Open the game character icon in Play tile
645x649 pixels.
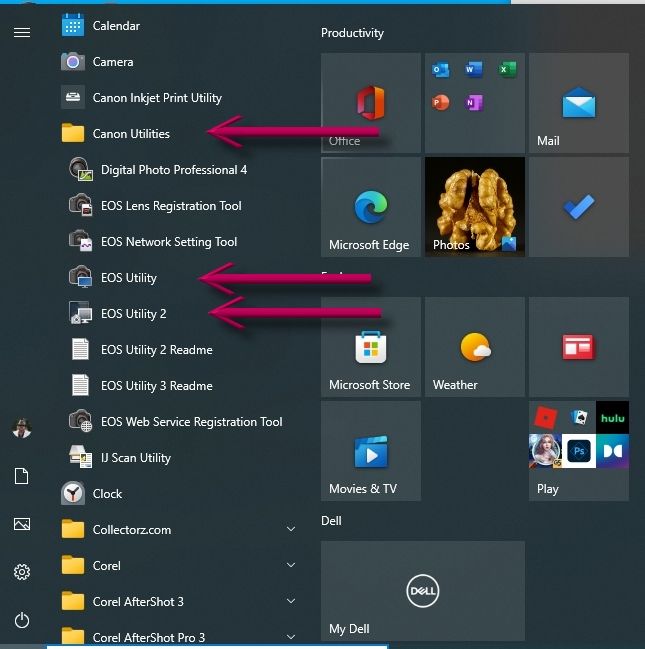[x=546, y=451]
